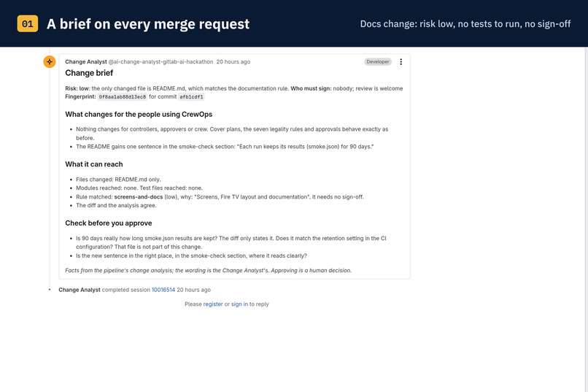Click the 'What it can reach' heading
Viewport: 588px width, 392px height.
pos(94,164)
